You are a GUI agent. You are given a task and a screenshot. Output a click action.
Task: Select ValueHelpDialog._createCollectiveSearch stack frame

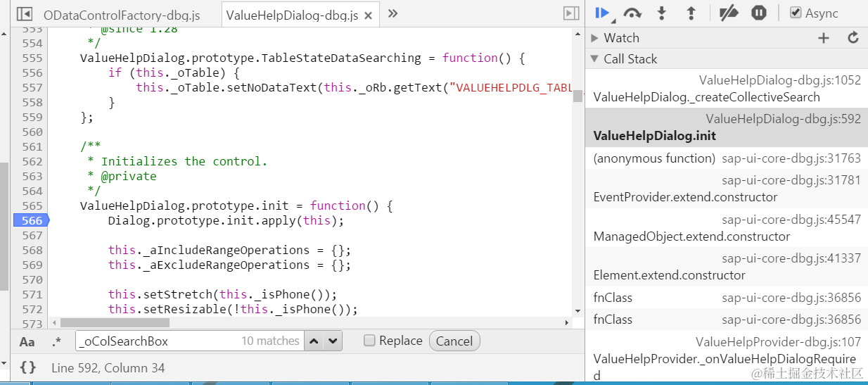727,89
